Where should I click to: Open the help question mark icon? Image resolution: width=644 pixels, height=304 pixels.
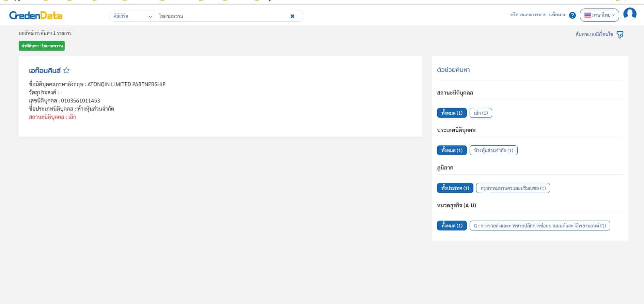tap(572, 15)
